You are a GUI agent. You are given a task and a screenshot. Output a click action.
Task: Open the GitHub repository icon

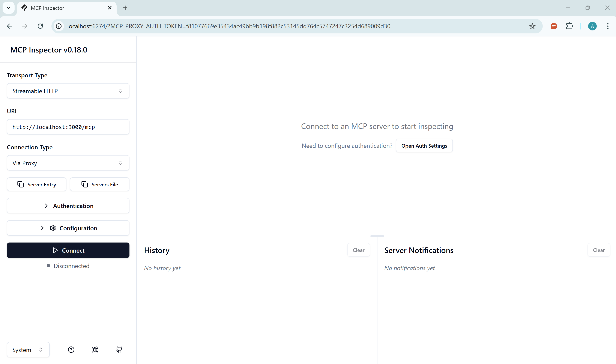point(119,349)
